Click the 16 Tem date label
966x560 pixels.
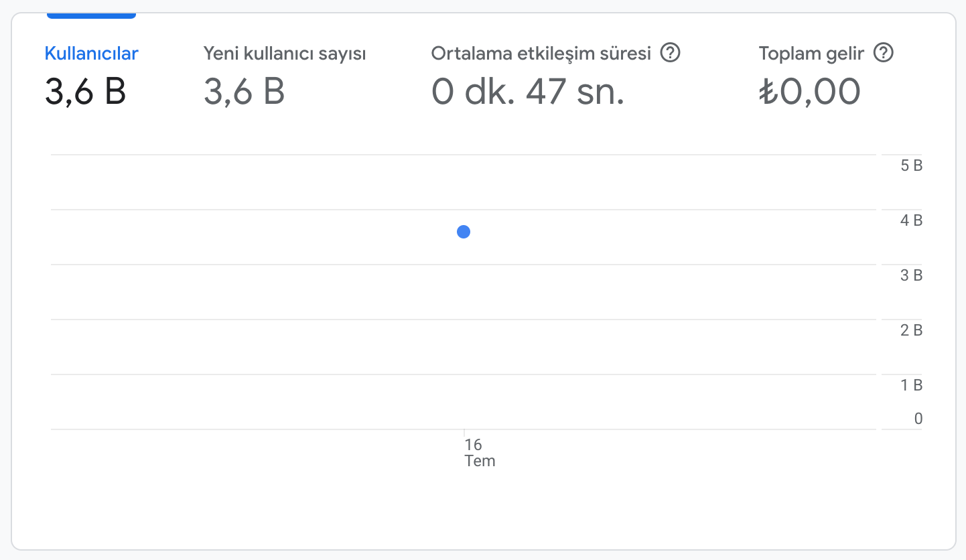480,453
